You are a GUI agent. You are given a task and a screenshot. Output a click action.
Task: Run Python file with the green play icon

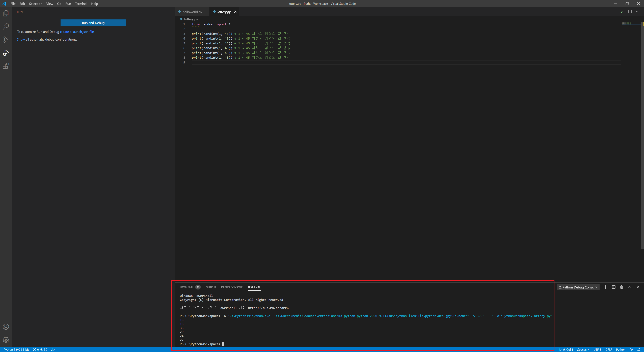(x=622, y=12)
